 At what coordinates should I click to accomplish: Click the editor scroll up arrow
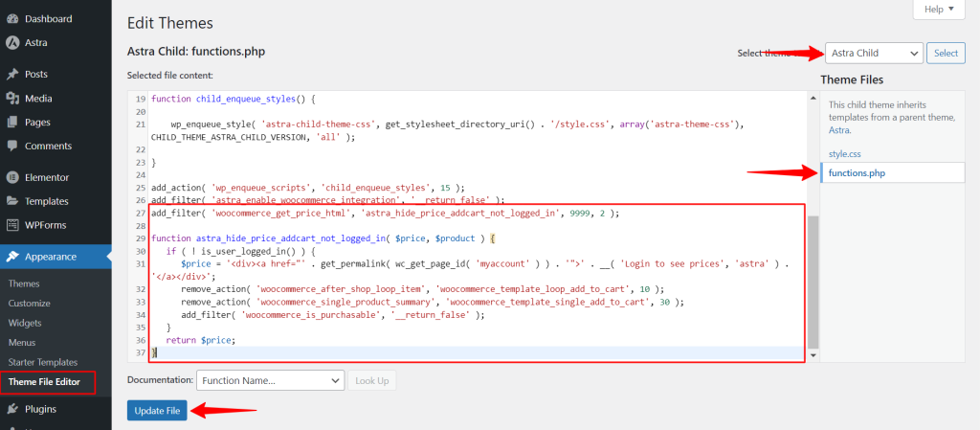[x=813, y=99]
